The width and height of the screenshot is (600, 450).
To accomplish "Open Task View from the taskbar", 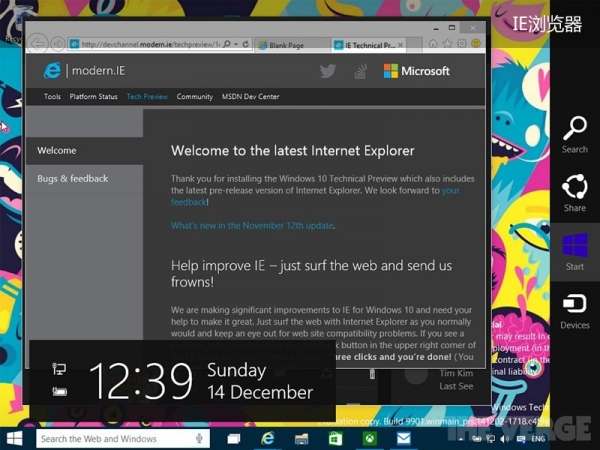I will point(233,439).
